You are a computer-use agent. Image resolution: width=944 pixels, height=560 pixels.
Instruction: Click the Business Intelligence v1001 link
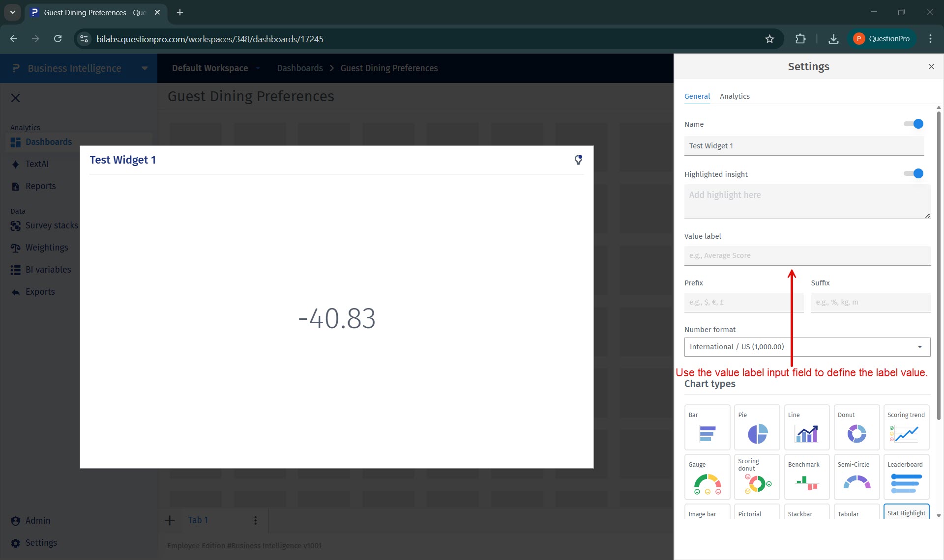274,546
